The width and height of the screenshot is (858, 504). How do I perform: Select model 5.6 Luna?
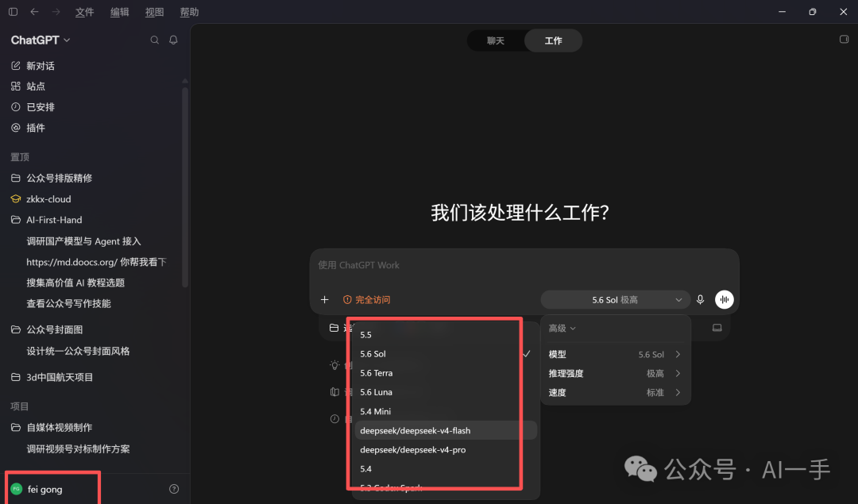pos(446,392)
